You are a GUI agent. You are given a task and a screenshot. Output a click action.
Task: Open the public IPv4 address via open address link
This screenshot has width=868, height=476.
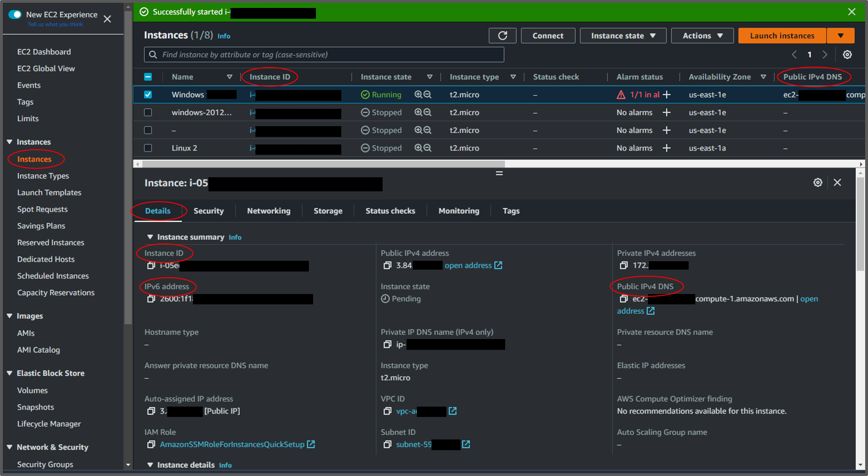[469, 265]
